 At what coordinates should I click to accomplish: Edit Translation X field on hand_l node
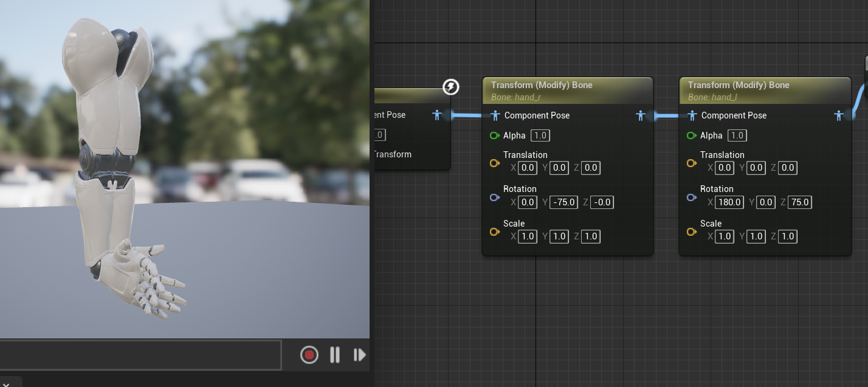tap(725, 168)
